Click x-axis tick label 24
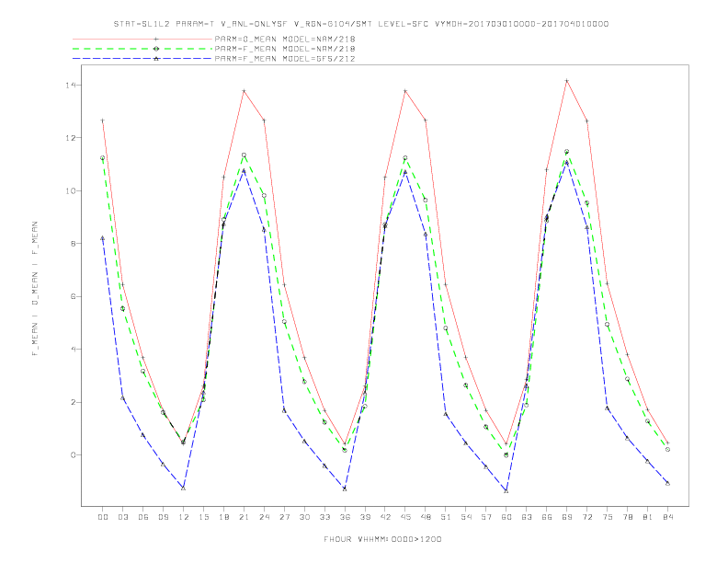728x563 pixels. [x=264, y=517]
